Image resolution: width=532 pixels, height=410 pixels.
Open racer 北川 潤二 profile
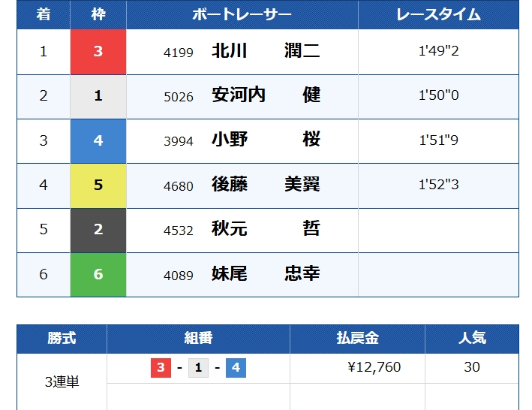266,52
